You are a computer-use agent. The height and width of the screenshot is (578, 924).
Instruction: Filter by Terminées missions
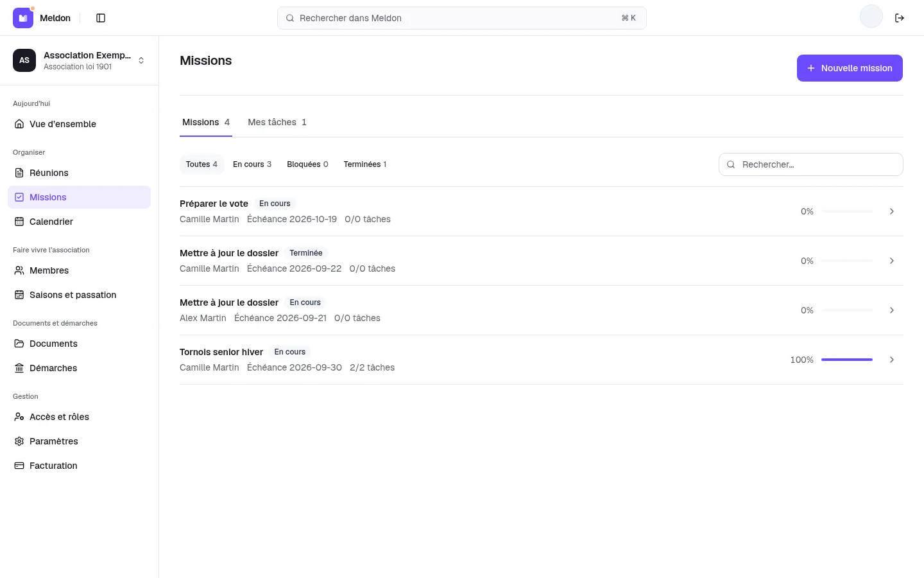365,164
